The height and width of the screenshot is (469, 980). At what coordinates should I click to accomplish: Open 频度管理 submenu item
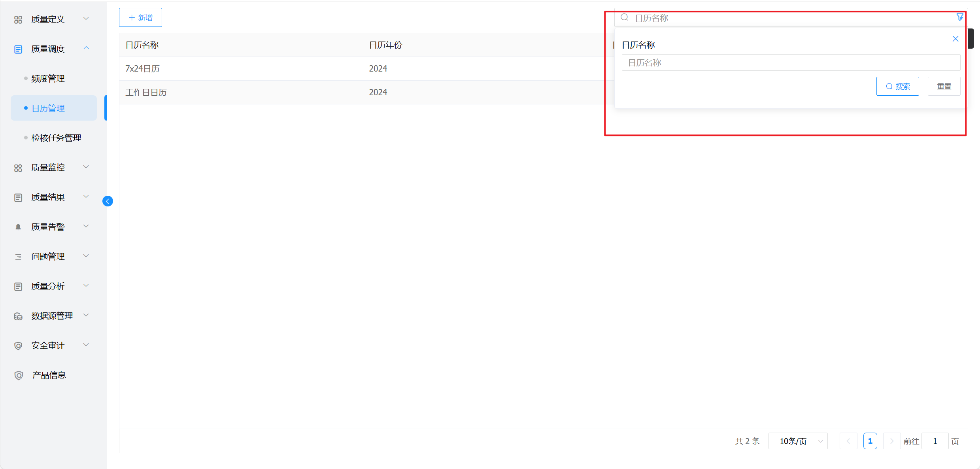point(48,79)
